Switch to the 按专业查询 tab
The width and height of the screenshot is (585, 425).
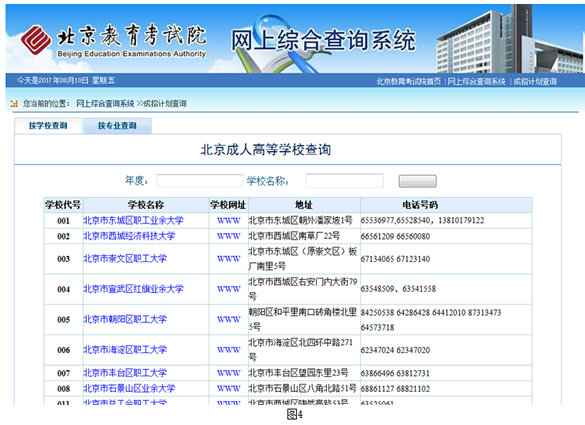[117, 126]
